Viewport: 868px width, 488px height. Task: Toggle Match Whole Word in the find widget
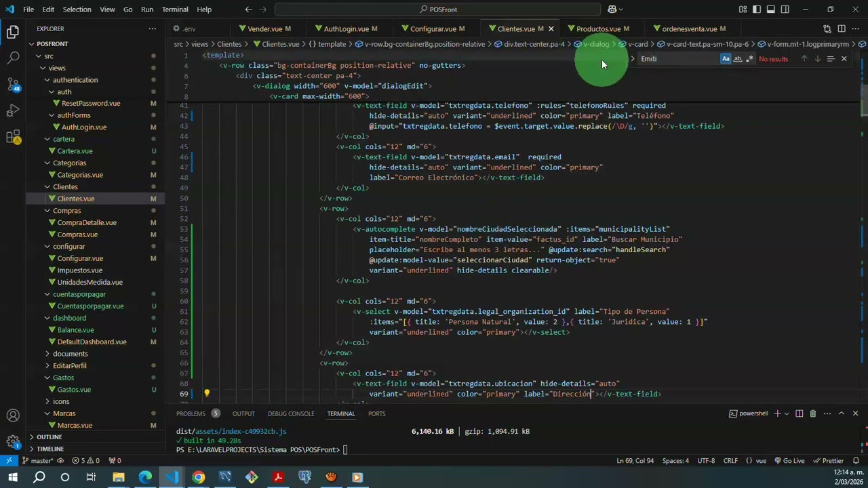tap(738, 59)
